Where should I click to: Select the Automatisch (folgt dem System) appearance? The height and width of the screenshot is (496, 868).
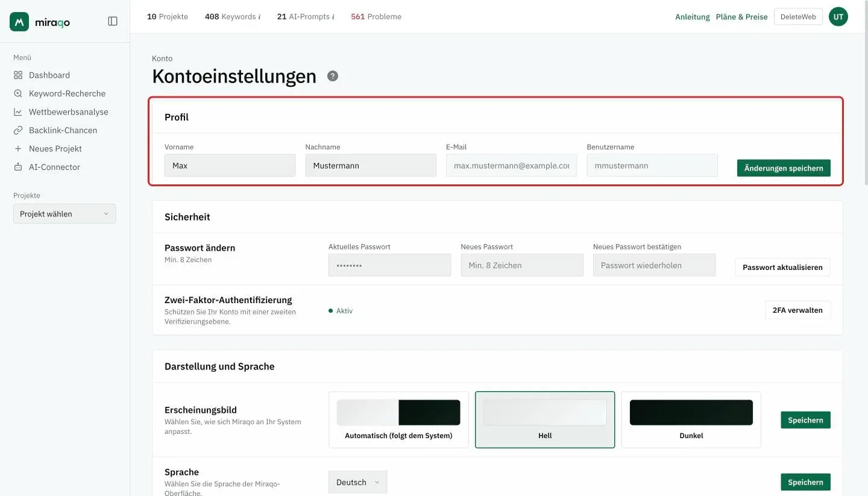tap(398, 419)
